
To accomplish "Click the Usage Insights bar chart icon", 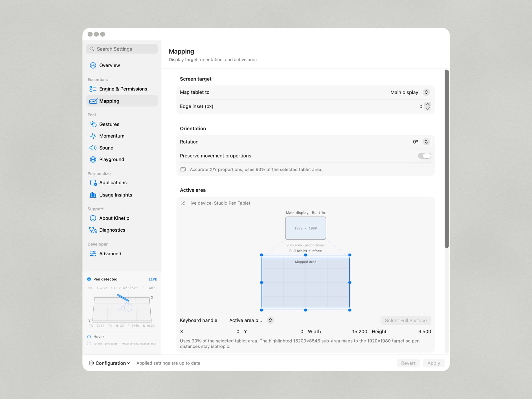I will [x=93, y=195].
